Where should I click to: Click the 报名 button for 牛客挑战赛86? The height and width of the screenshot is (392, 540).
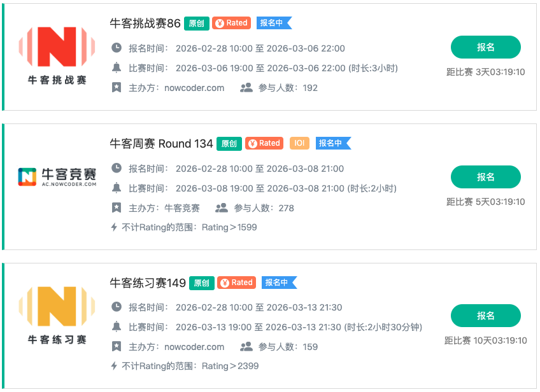coord(487,47)
